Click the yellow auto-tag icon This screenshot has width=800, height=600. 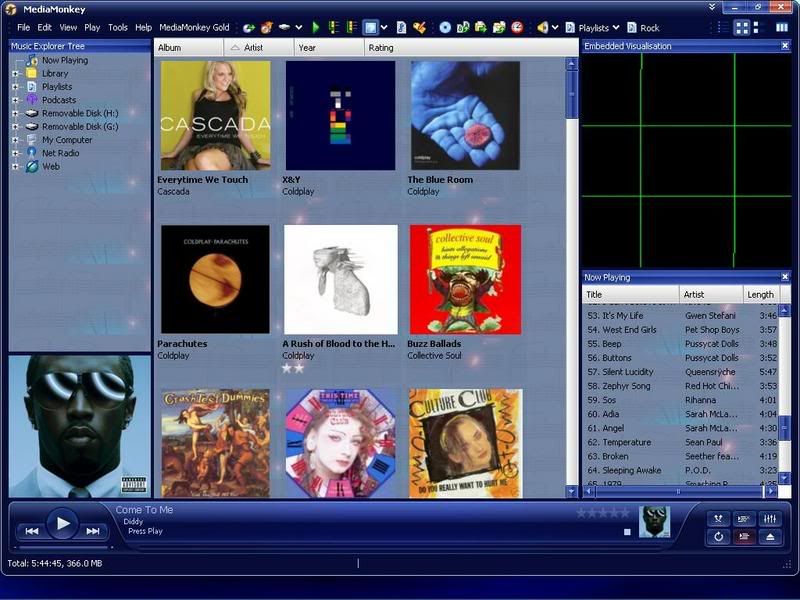pos(419,28)
